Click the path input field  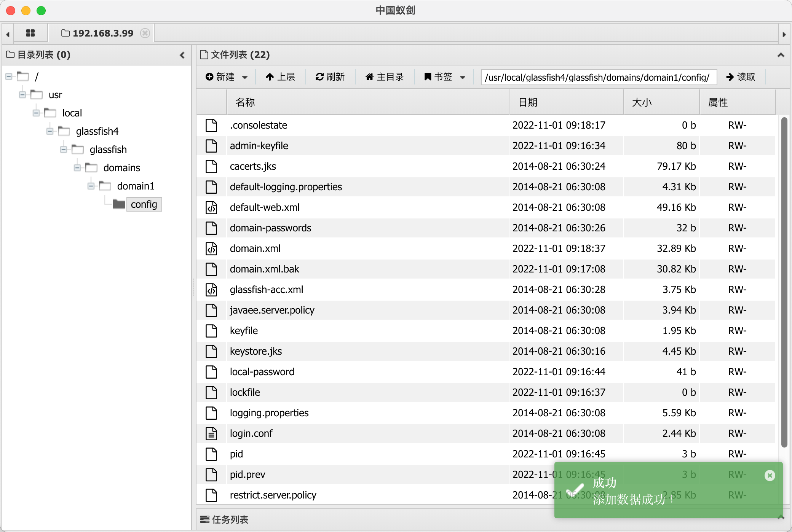click(x=599, y=77)
